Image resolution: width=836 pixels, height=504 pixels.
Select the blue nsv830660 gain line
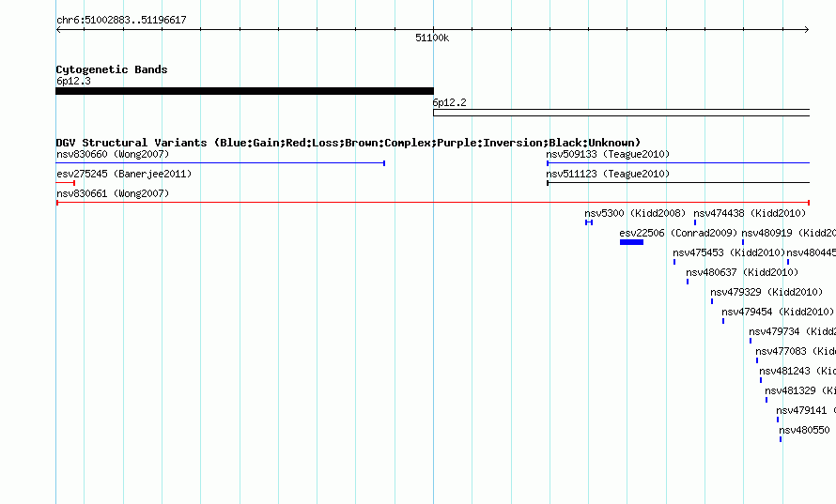click(x=220, y=163)
